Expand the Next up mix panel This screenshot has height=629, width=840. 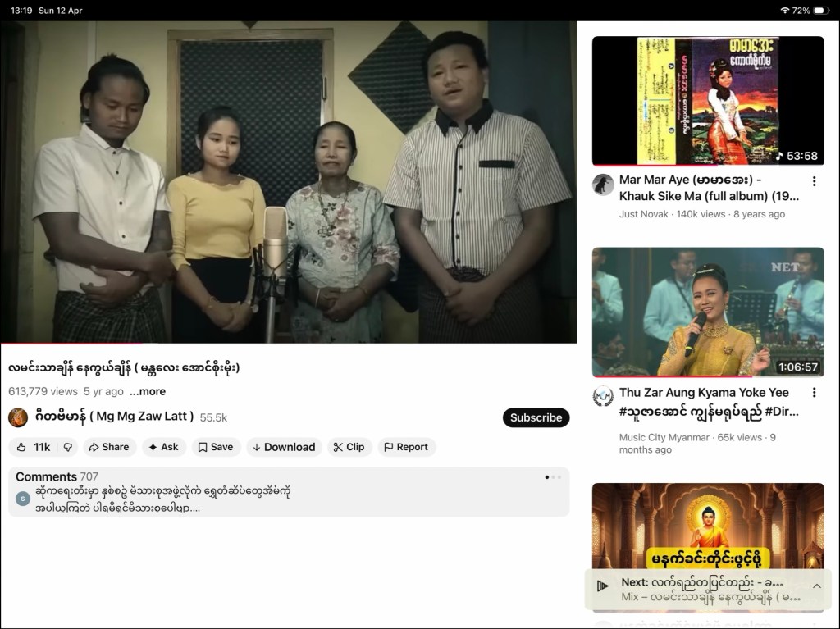(x=817, y=586)
